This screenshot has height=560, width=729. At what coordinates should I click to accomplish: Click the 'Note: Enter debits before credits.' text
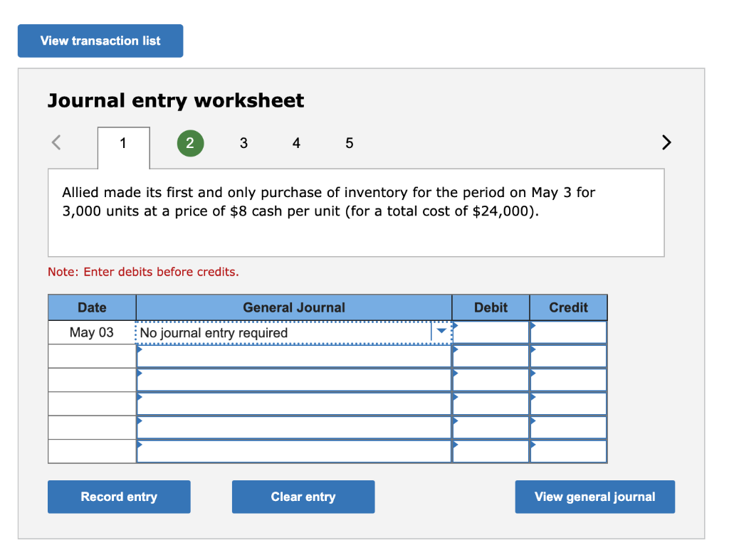(143, 272)
